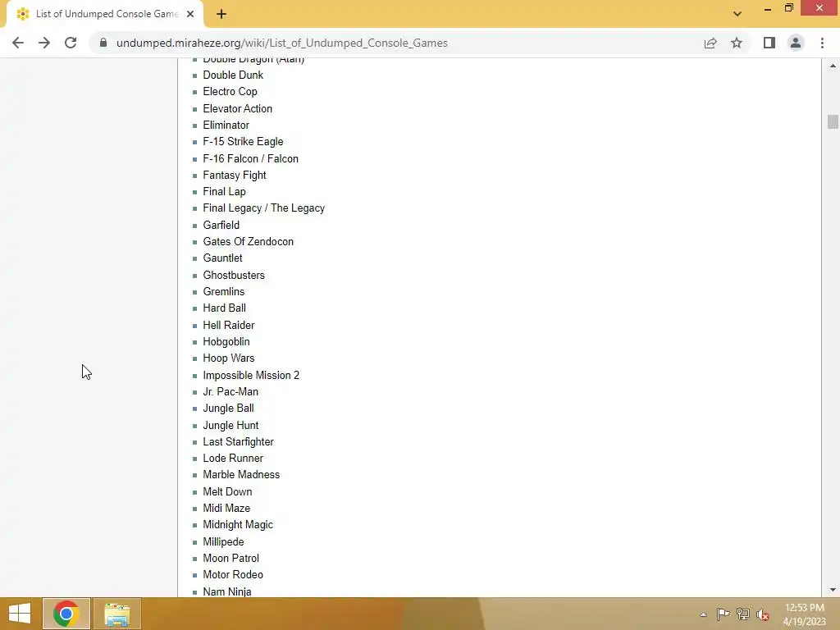Click the Gremlins list entry
The image size is (840, 630).
pos(223,291)
